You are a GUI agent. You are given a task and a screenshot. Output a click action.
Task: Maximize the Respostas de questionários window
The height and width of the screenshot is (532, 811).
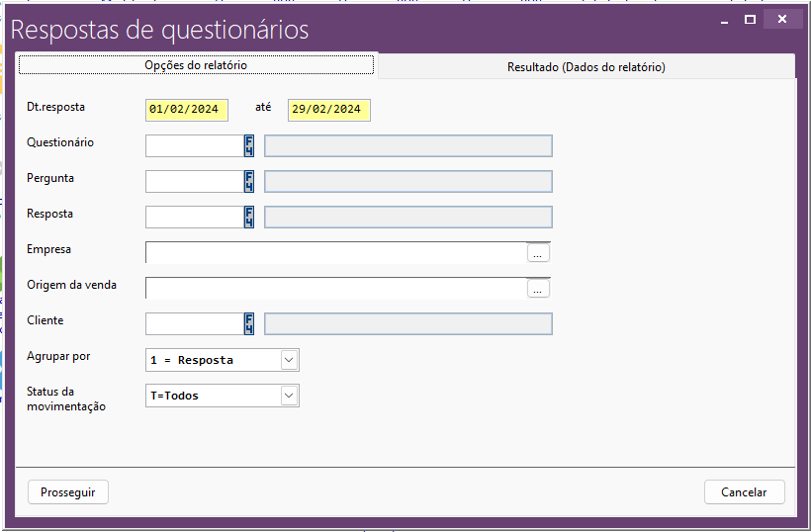[751, 19]
